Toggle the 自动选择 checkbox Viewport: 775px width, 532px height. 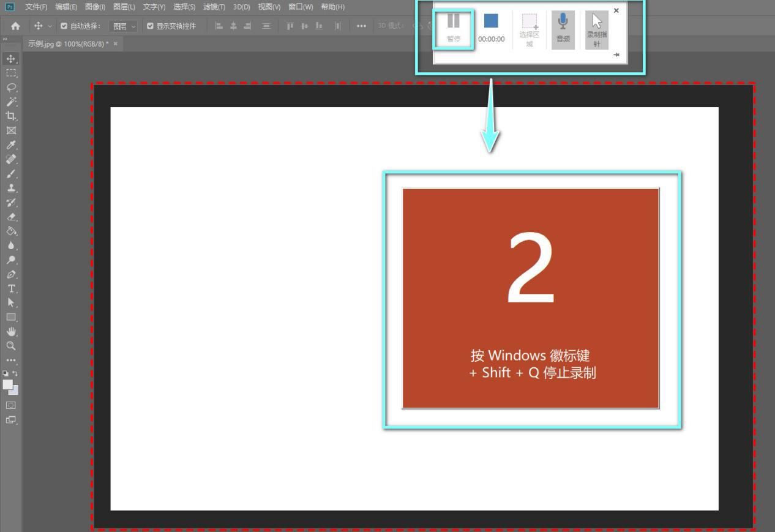coord(64,26)
